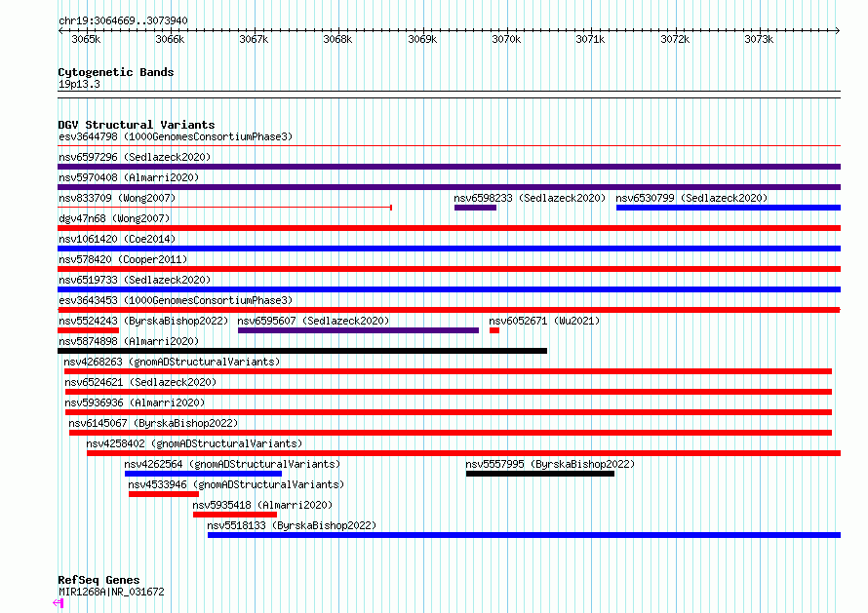This screenshot has width=868, height=613.
Task: Open nsv578420 (Cooper2011) label
Action: coord(123,259)
